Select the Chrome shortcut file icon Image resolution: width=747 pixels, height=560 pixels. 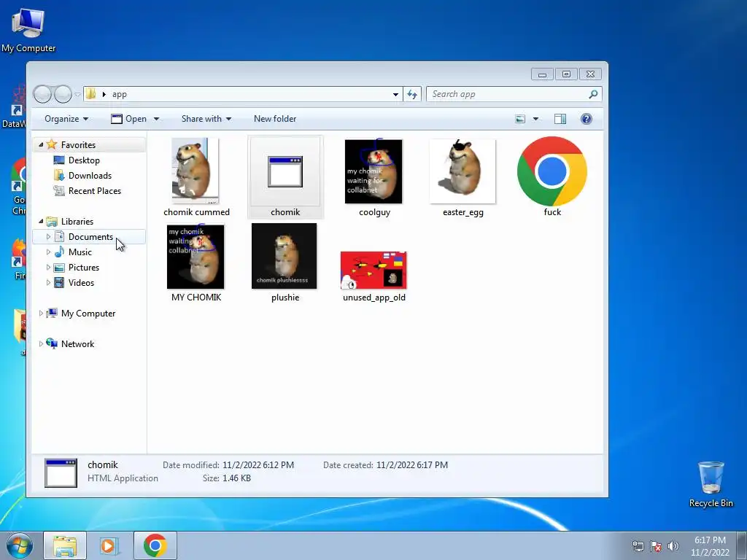551,171
